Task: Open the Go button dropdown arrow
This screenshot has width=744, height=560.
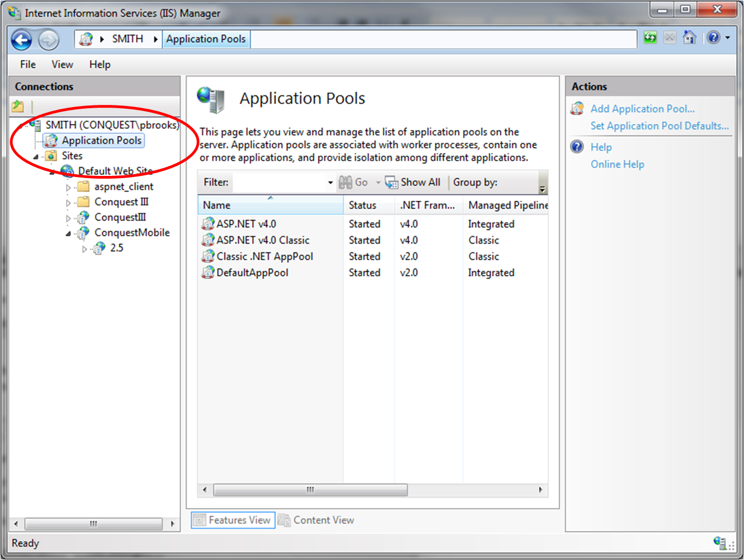Action: point(378,182)
